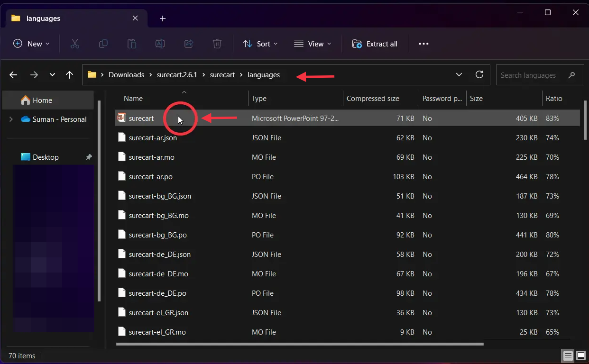This screenshot has width=589, height=364.
Task: Switch to large thumbnails view layout
Action: point(580,355)
